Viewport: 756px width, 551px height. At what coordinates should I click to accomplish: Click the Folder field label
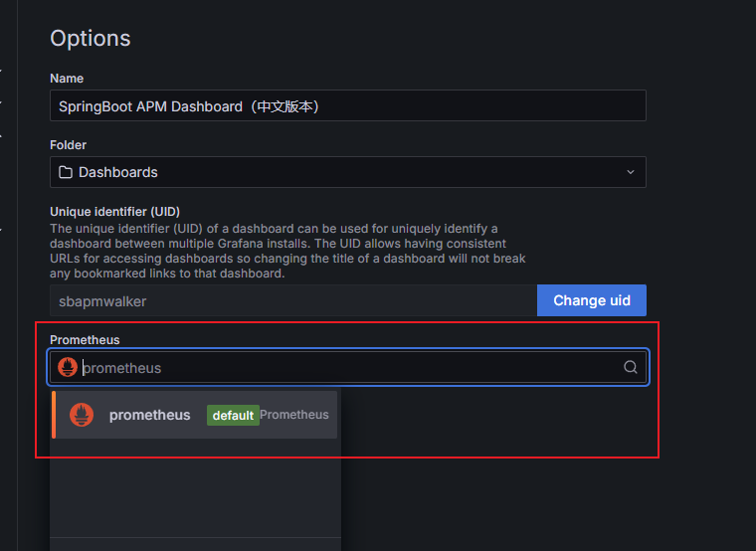[68, 145]
